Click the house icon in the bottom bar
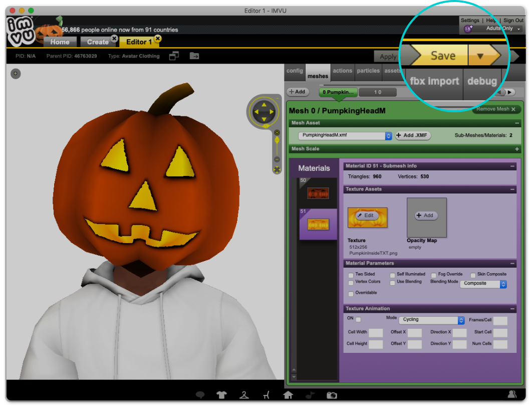Viewport: 532px width, 406px height. (x=288, y=394)
